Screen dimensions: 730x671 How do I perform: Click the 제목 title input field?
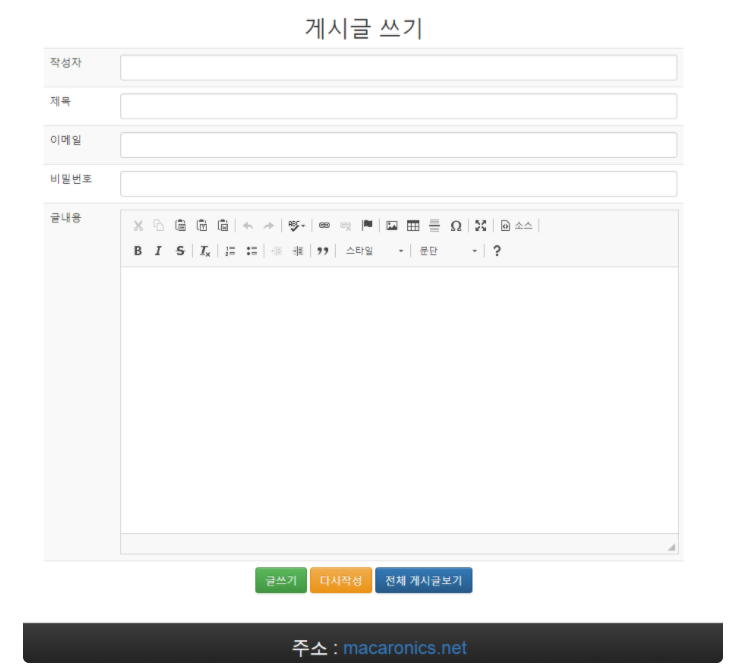tap(399, 106)
